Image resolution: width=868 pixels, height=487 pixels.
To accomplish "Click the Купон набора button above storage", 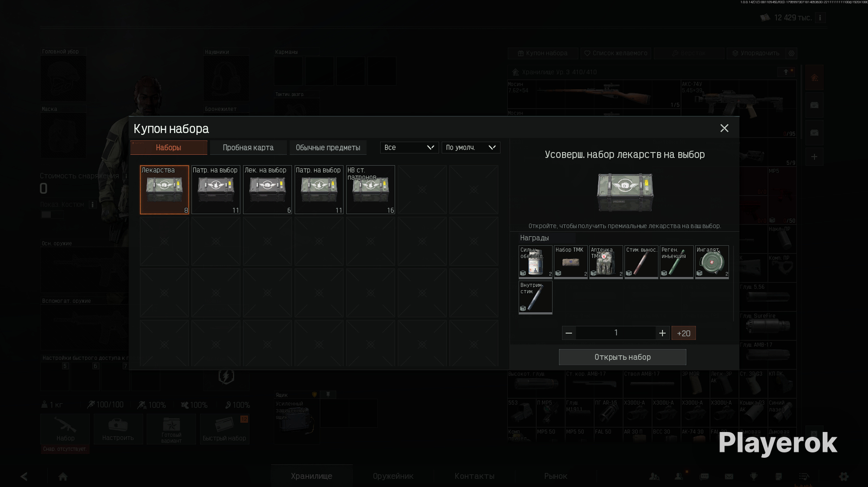I will pos(543,53).
